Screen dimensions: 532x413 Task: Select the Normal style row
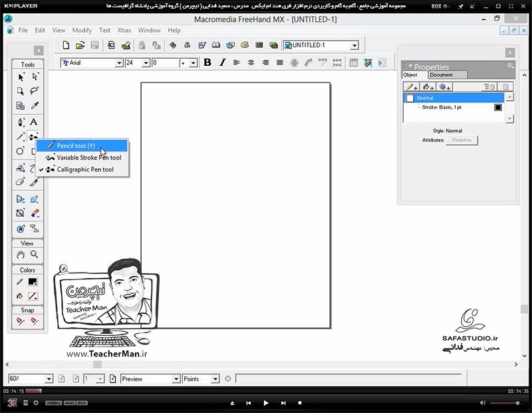tap(454, 98)
